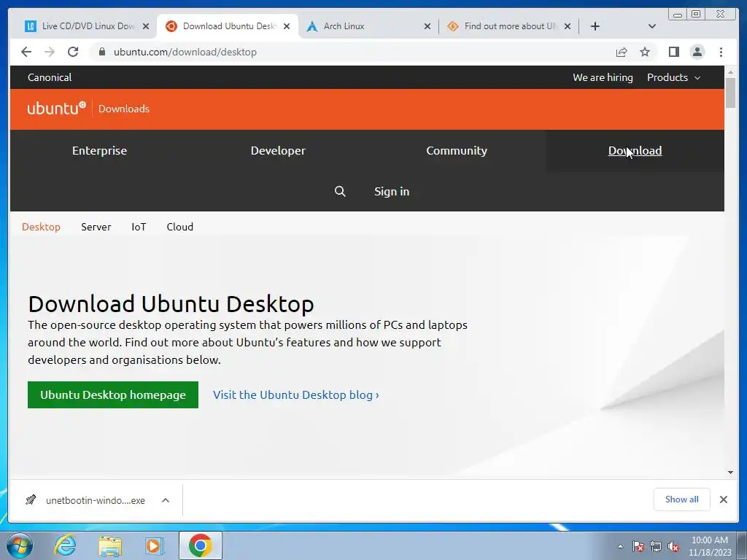The image size is (747, 560).
Task: Click the Ubuntu Desktop homepage button
Action: 113,394
